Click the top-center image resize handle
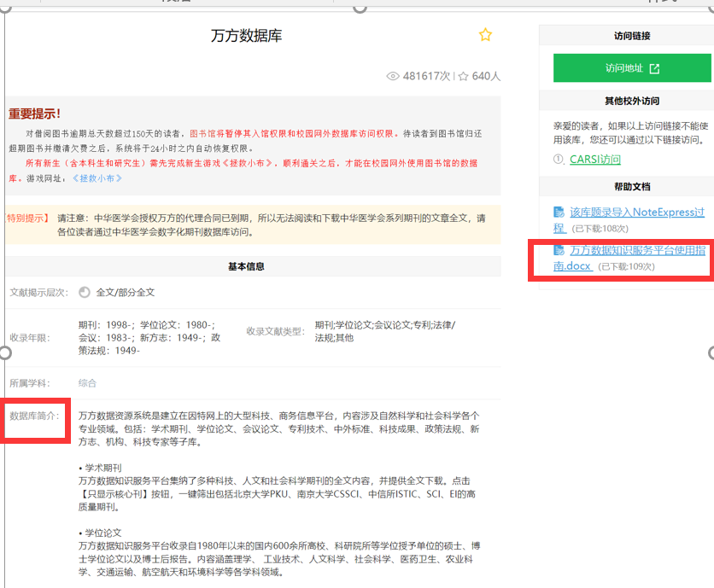Screen dimensions: 714x588 click(x=360, y=8)
